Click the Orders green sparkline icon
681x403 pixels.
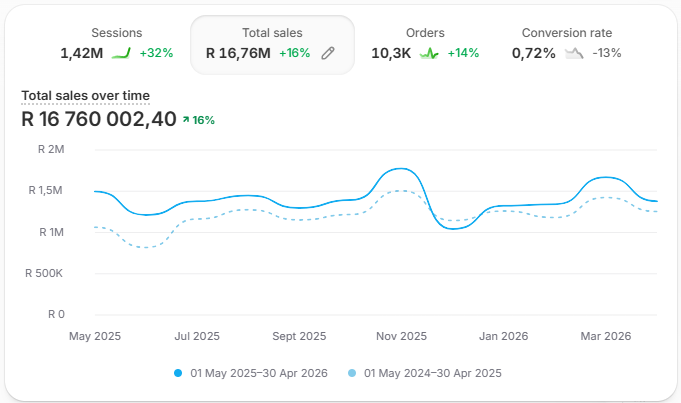coord(429,53)
